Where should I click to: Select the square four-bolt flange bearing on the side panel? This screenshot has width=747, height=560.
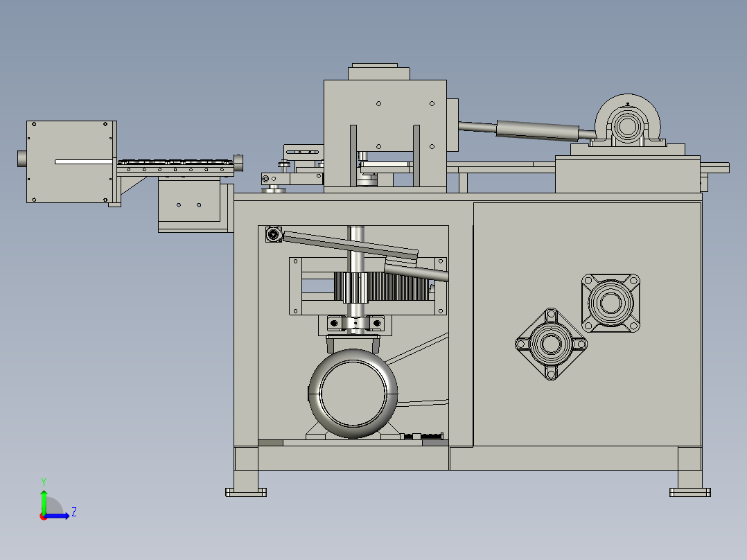[x=610, y=303]
